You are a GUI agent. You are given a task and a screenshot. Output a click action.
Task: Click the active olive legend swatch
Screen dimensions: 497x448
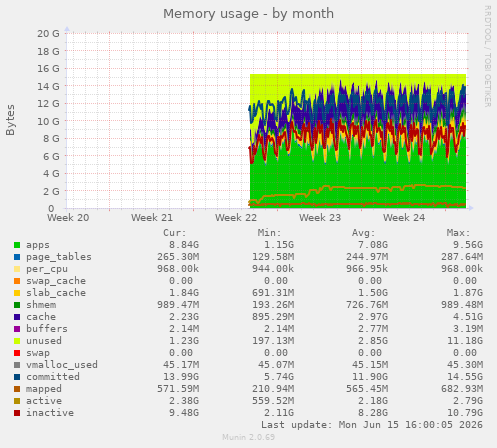17,401
